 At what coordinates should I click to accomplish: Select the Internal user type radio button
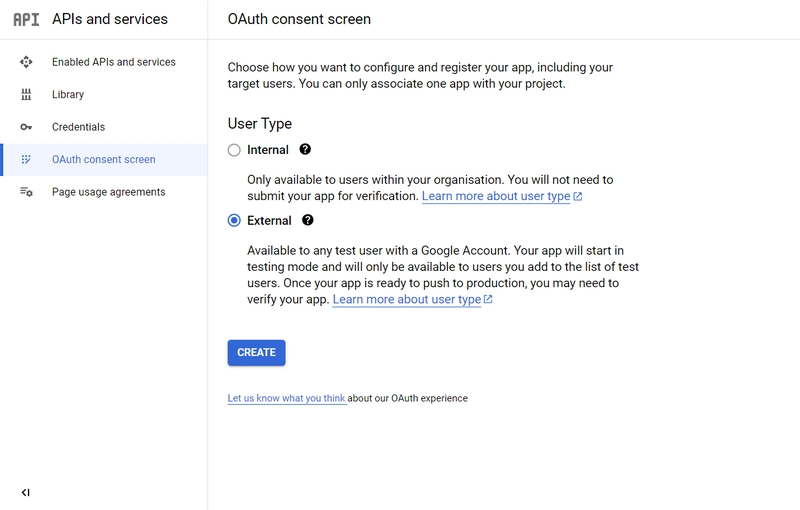pos(234,150)
